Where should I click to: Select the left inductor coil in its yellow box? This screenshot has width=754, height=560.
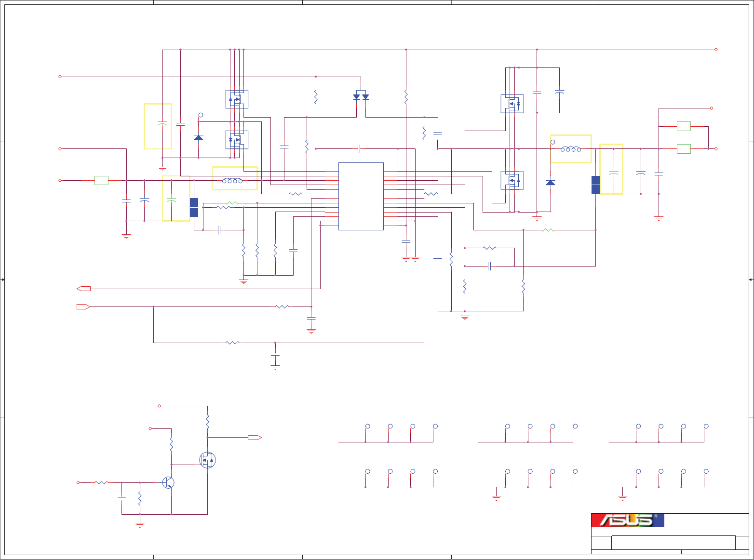click(232, 181)
